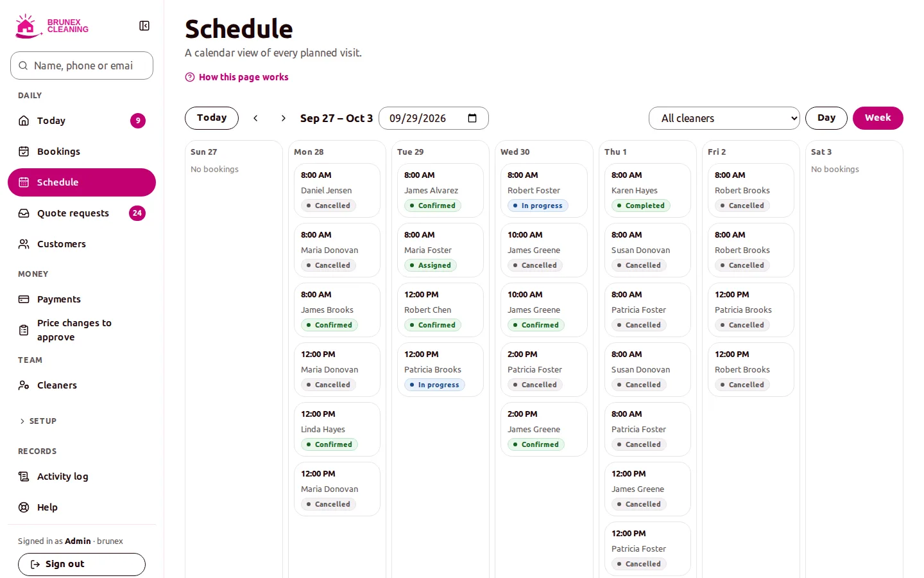
Task: Click the 24 badge on Quote requests
Action: [x=137, y=213]
